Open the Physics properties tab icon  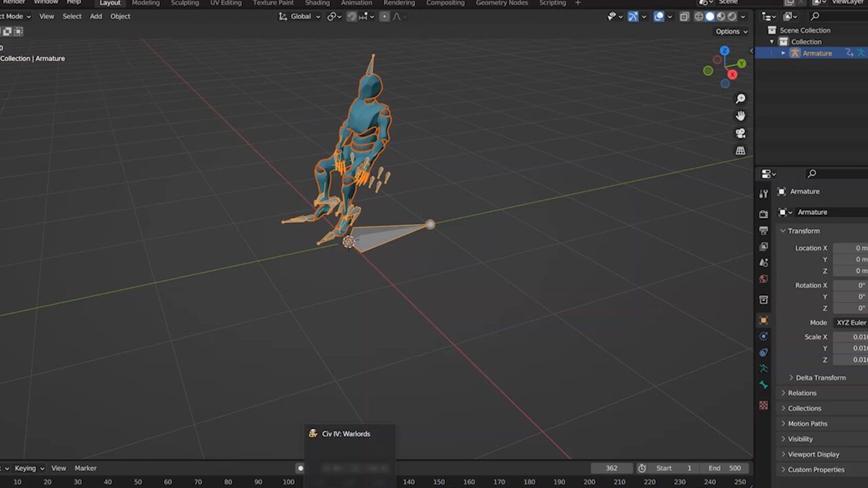pyautogui.click(x=764, y=336)
